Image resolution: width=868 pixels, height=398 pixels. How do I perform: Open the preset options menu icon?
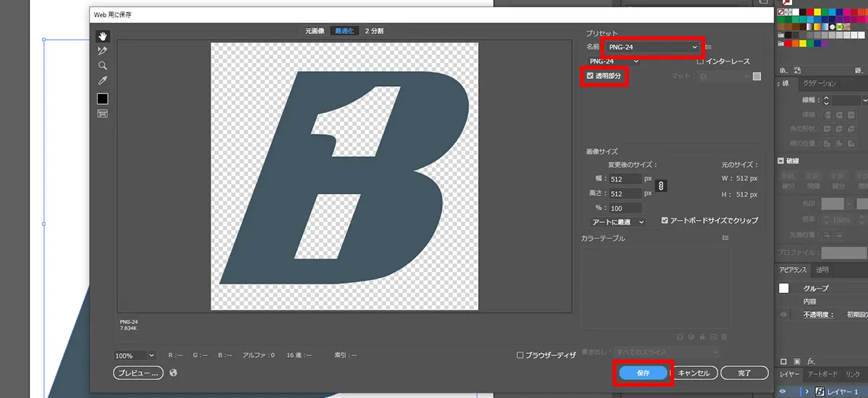click(x=710, y=47)
